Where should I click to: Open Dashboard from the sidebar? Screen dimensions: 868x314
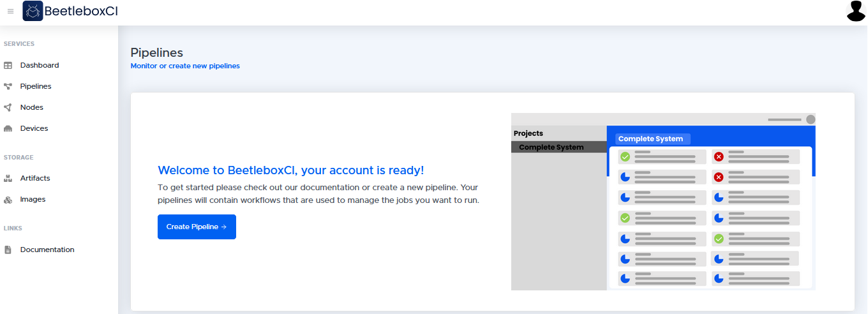(40, 65)
